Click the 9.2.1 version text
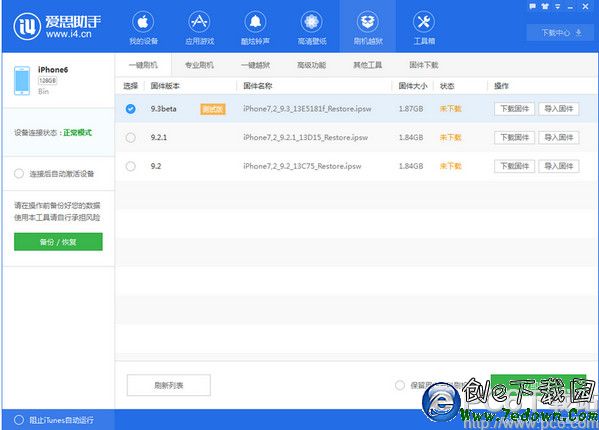Screen dimensions: 599x430 (x=159, y=137)
